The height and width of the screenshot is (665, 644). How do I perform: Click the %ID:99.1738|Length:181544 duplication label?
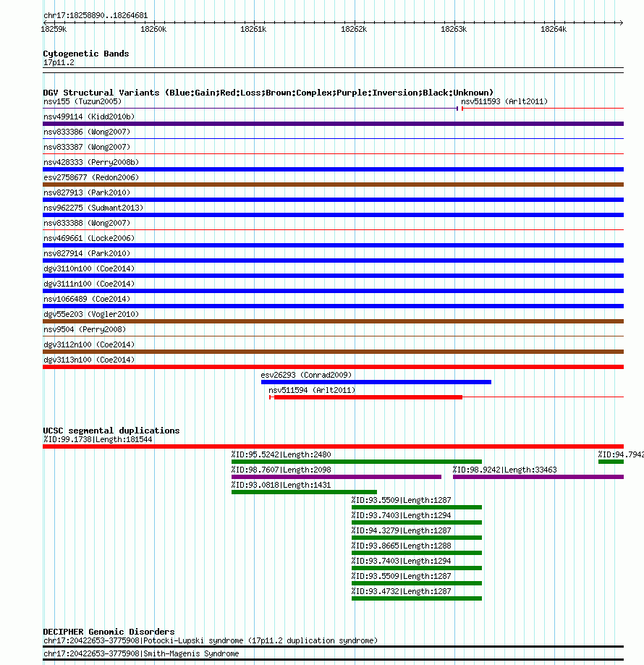[x=98, y=439]
